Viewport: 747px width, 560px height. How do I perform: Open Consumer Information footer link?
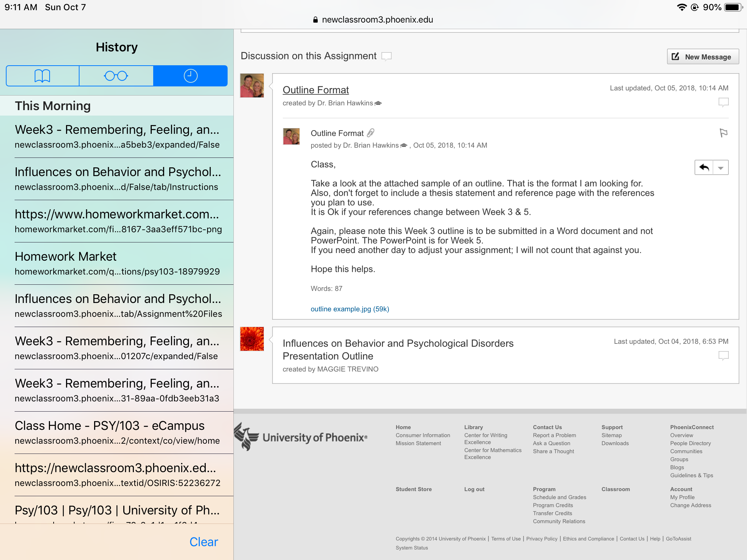tap(423, 435)
